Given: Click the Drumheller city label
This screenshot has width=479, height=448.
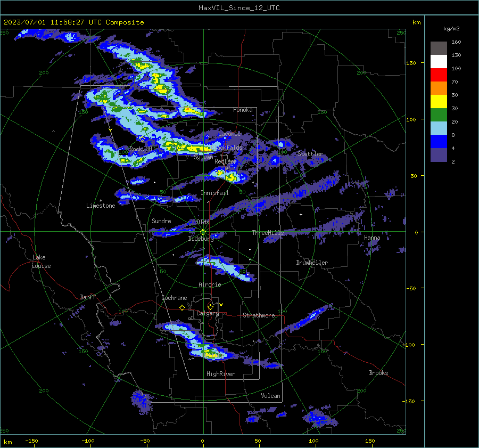Looking at the screenshot, I should point(312,263).
